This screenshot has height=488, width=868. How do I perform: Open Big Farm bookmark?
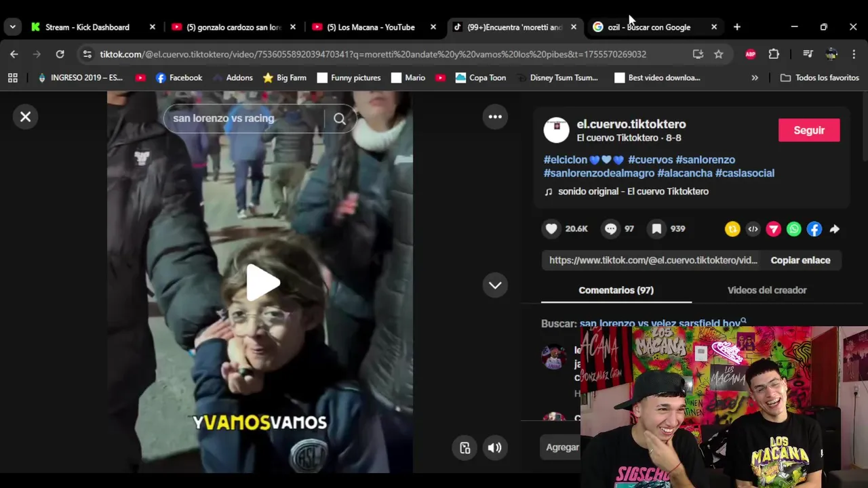click(284, 78)
